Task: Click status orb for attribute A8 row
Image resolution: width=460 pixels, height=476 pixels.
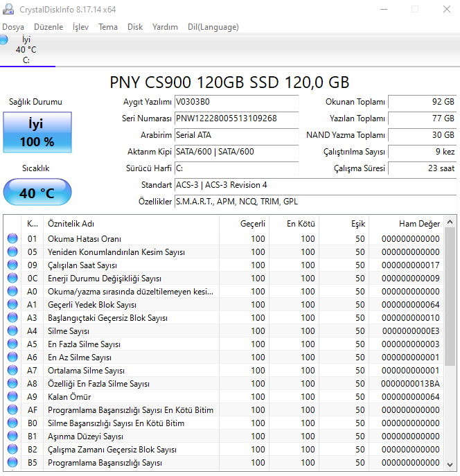Action: click(x=12, y=383)
